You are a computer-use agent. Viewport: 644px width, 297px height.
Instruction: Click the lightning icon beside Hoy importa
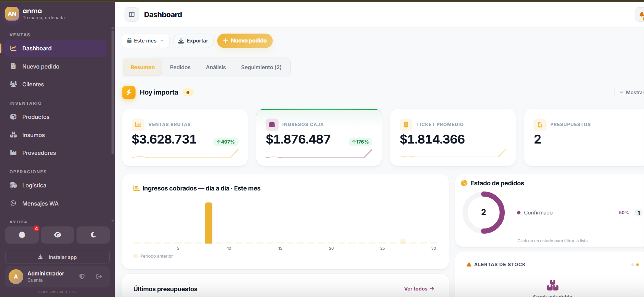pos(129,92)
